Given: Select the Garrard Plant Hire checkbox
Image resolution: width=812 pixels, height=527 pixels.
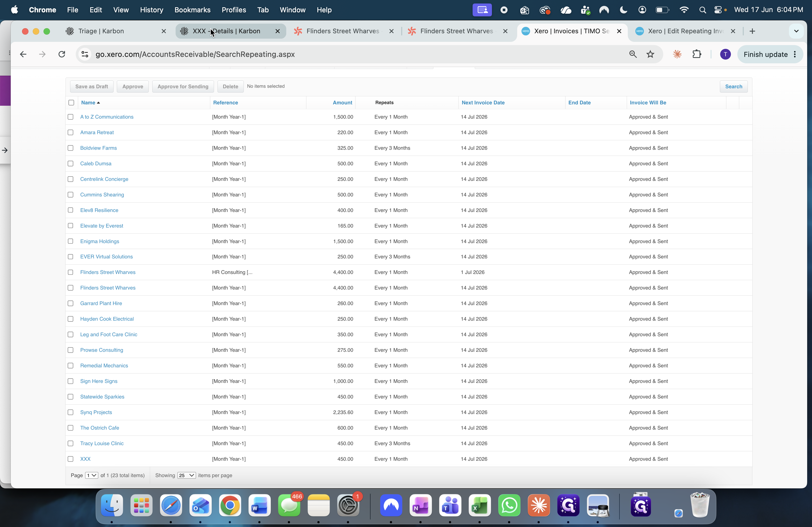Looking at the screenshot, I should pos(70,303).
